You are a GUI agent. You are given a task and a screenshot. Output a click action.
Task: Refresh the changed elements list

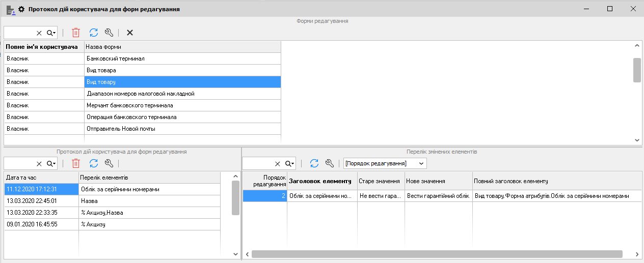click(314, 163)
